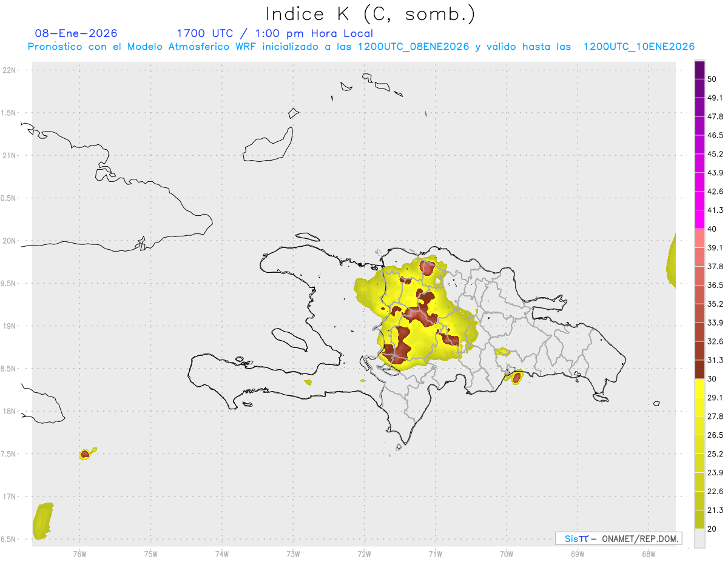Select the light gray swatch below 20

click(x=699, y=538)
